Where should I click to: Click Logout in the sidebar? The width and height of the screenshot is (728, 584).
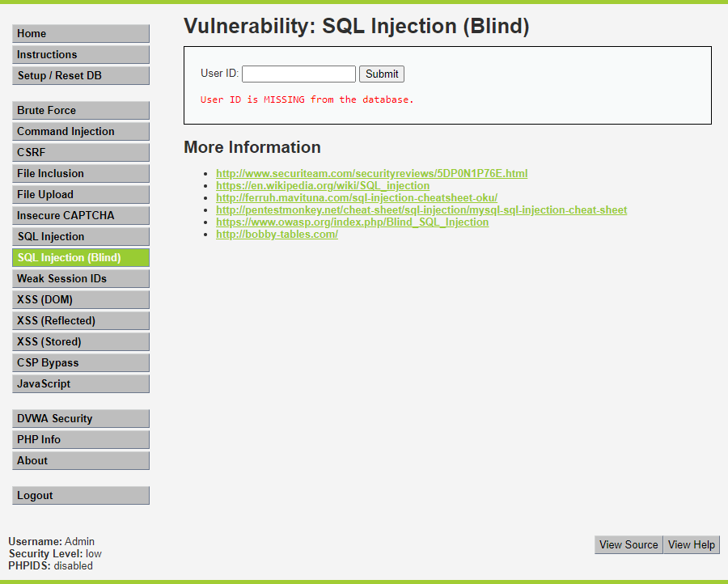pos(81,496)
